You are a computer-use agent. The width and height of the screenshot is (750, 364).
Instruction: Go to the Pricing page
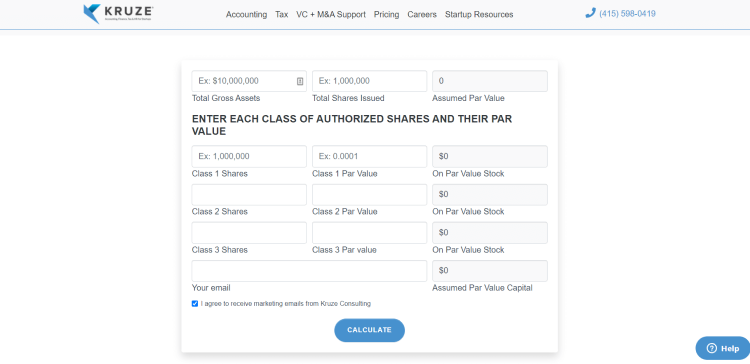coord(386,15)
